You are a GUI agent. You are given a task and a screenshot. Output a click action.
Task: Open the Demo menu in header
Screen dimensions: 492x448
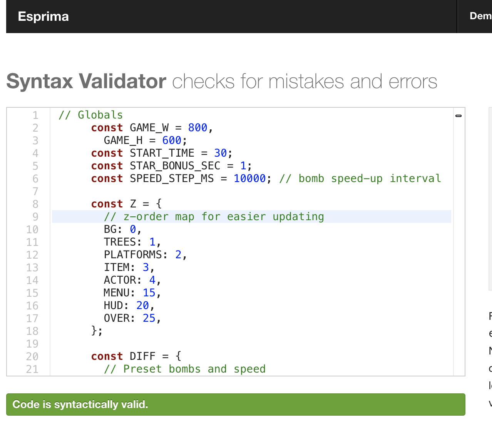pyautogui.click(x=480, y=16)
